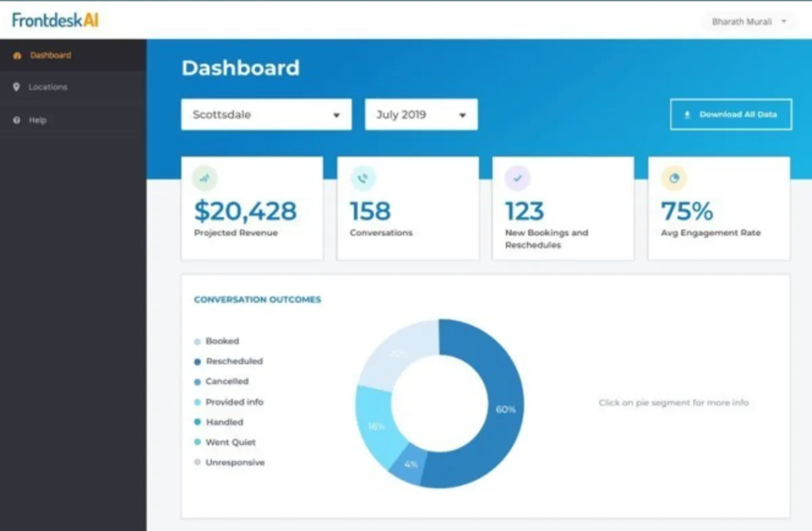Open the Scottsdale location dropdown
This screenshot has height=531, width=812.
pyautogui.click(x=266, y=114)
